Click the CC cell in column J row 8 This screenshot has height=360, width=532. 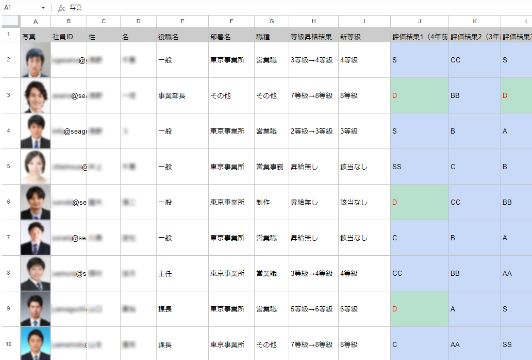point(419,273)
